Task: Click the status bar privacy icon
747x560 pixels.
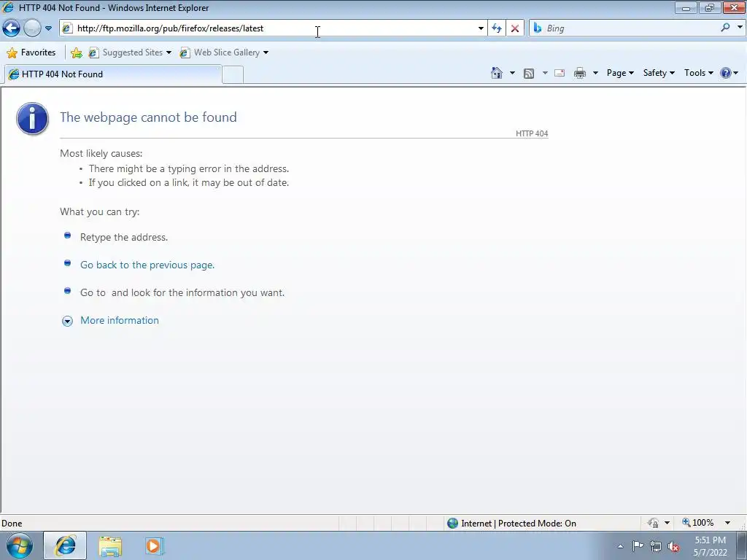Action: pyautogui.click(x=653, y=523)
